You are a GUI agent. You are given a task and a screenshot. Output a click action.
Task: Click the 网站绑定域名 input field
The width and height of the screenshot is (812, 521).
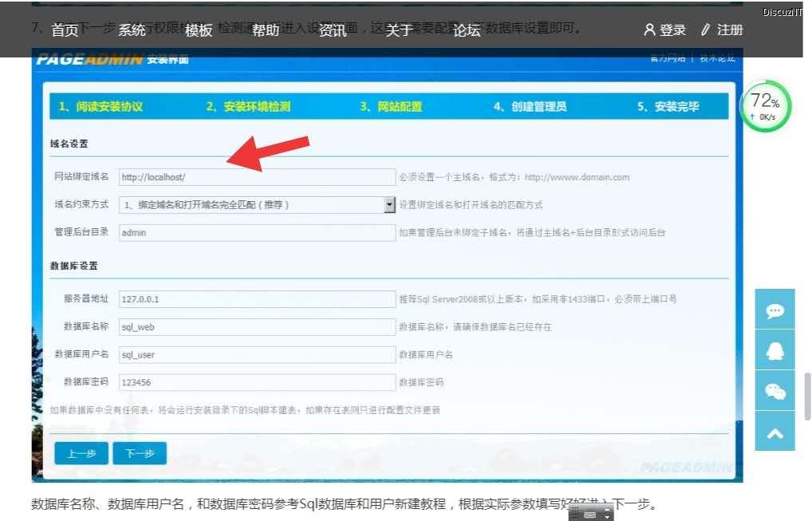(x=257, y=177)
